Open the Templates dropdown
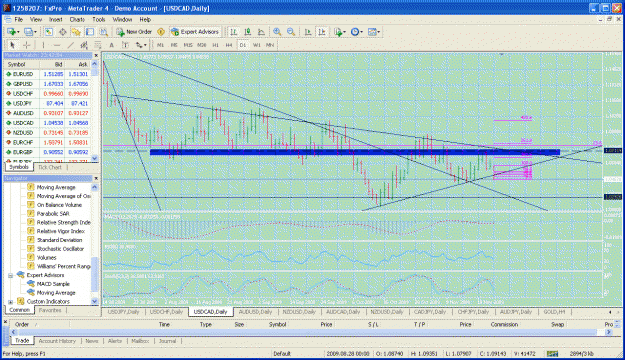625x360 pixels. [x=374, y=32]
